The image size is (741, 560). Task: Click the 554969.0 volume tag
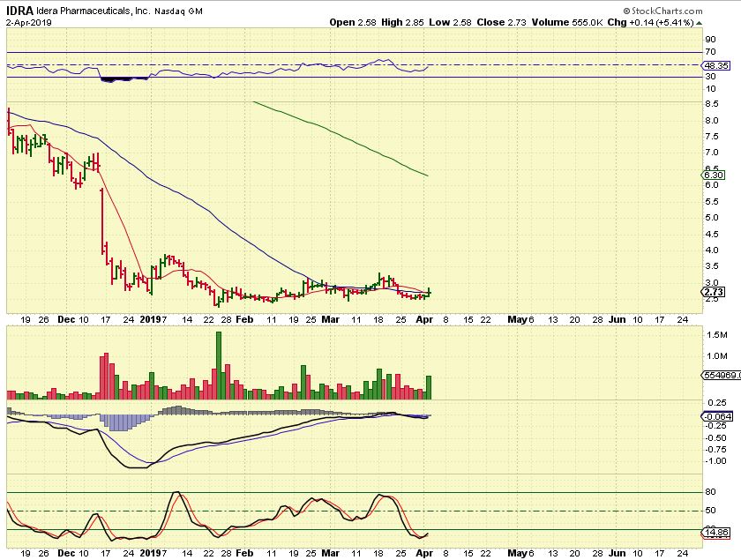[721, 375]
